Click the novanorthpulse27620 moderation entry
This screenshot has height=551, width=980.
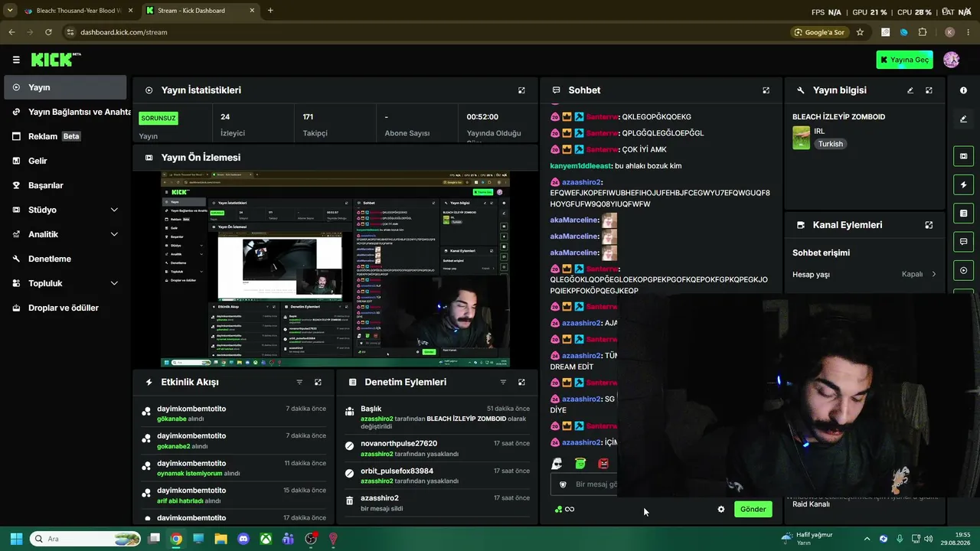point(436,448)
